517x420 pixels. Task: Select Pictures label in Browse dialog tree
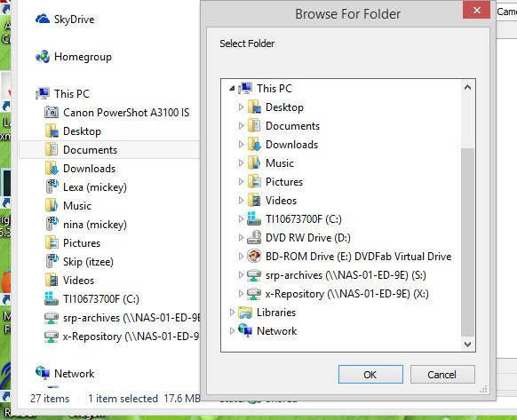pos(284,182)
